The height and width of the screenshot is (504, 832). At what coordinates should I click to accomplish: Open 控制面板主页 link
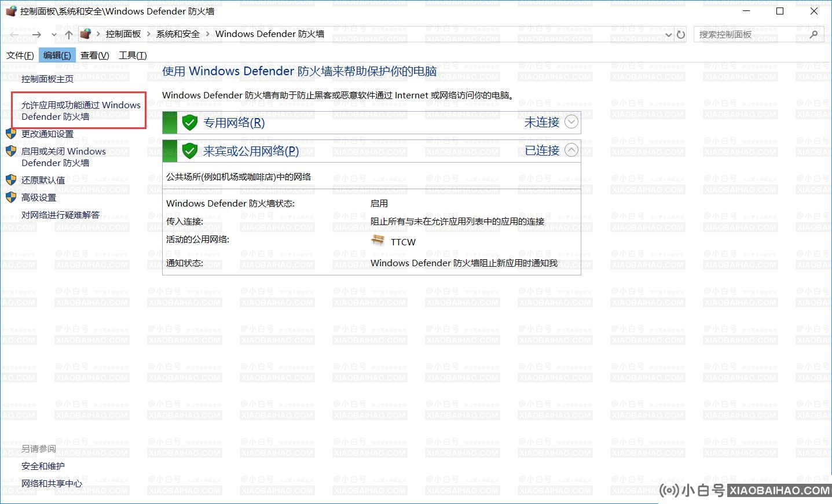[x=47, y=79]
